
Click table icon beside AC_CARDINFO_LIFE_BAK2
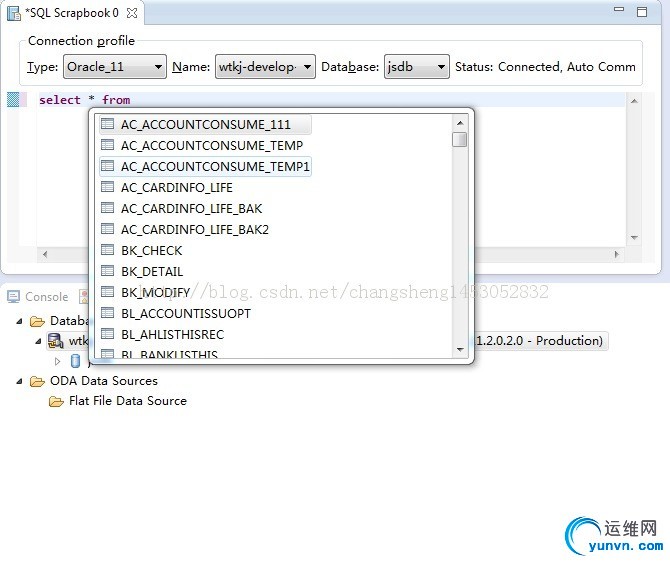click(x=107, y=229)
